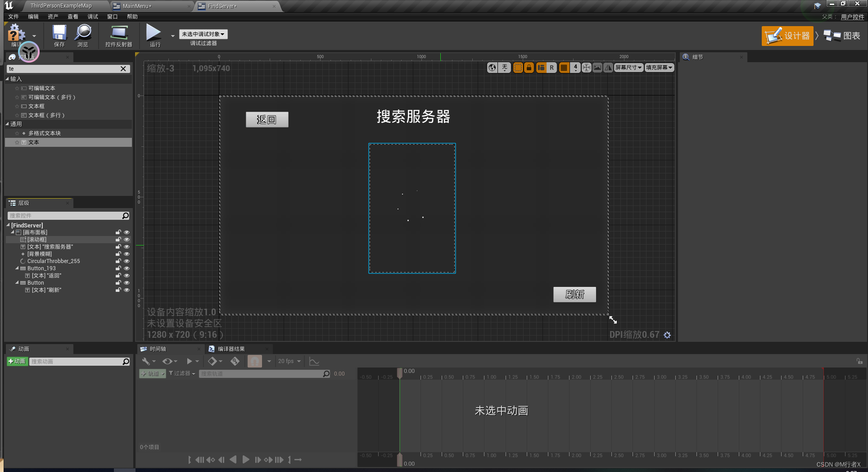This screenshot has height=472, width=868.
Task: Click the timeline play forward control
Action: pos(246,460)
